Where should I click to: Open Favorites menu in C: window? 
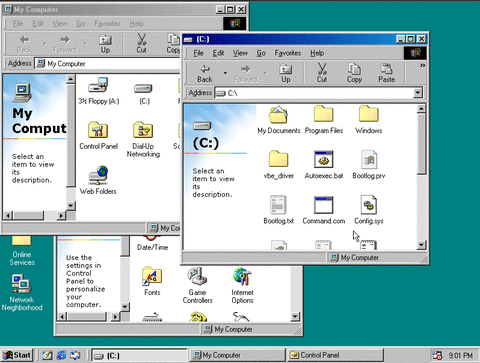[x=288, y=53]
